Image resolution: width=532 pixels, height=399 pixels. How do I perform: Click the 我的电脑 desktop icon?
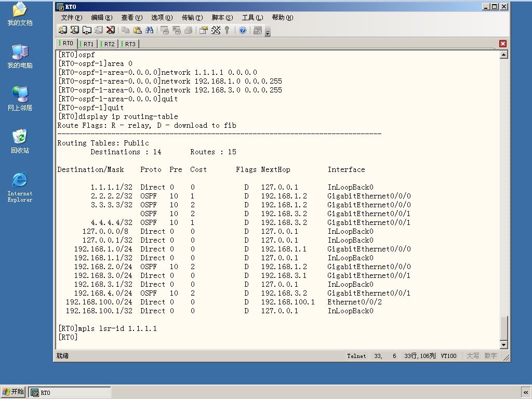pos(20,56)
